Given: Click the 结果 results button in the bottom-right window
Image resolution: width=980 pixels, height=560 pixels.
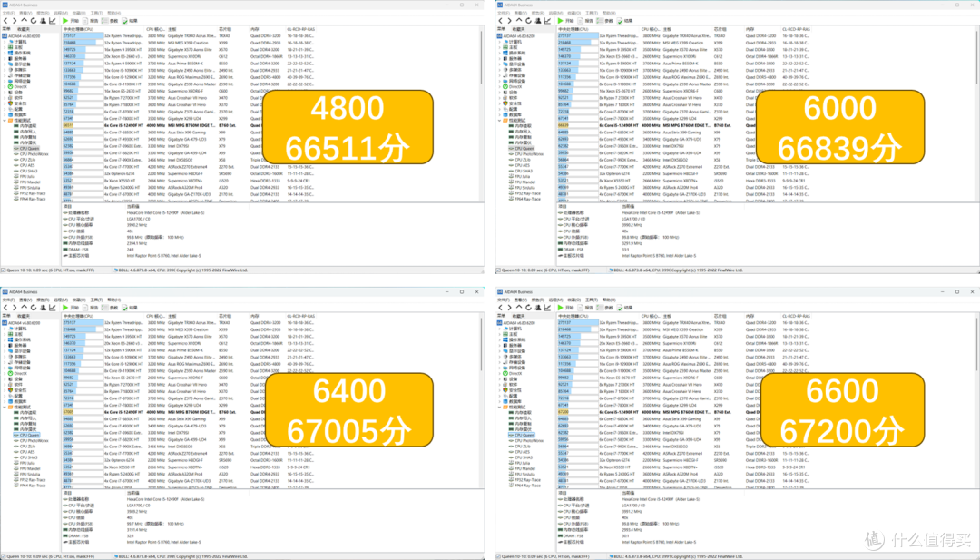Looking at the screenshot, I should click(x=624, y=308).
